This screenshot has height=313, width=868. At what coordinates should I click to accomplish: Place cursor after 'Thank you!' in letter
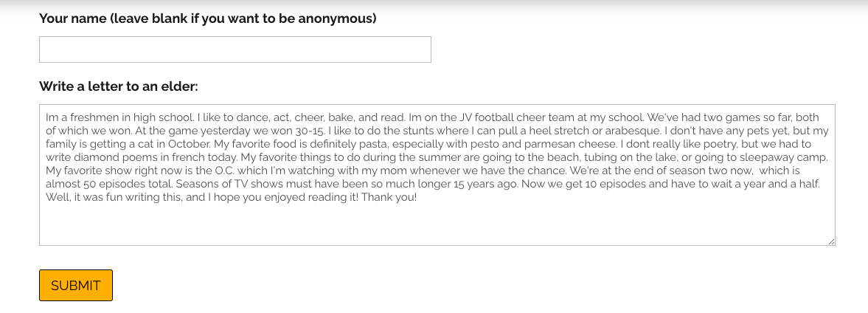click(x=417, y=197)
